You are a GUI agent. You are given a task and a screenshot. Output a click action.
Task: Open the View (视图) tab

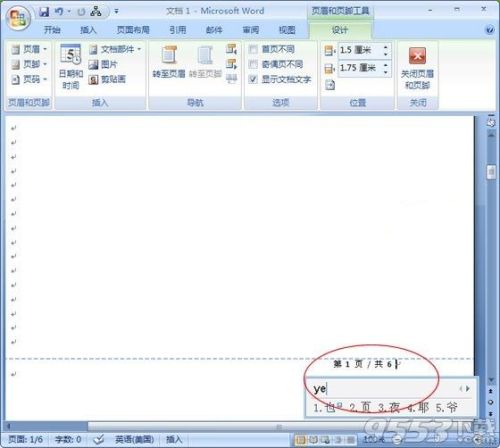click(287, 30)
